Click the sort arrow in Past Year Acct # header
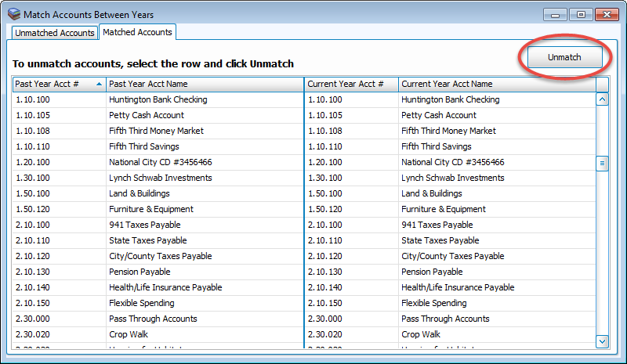The image size is (627, 364). click(99, 84)
